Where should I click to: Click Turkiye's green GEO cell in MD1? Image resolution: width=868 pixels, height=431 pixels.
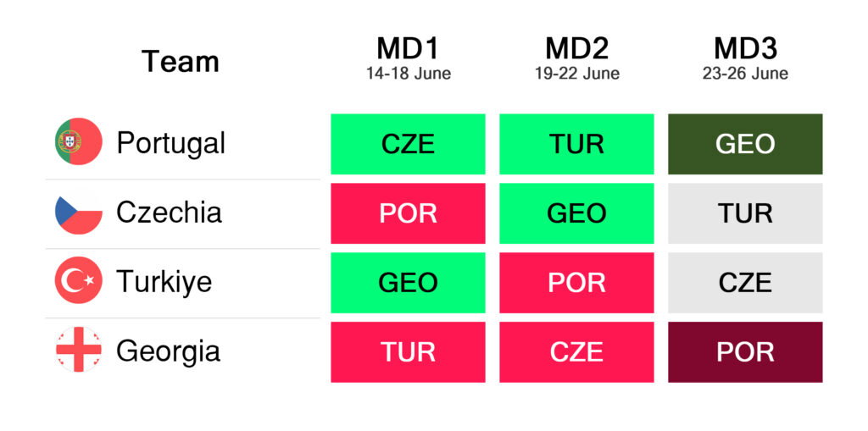click(408, 283)
